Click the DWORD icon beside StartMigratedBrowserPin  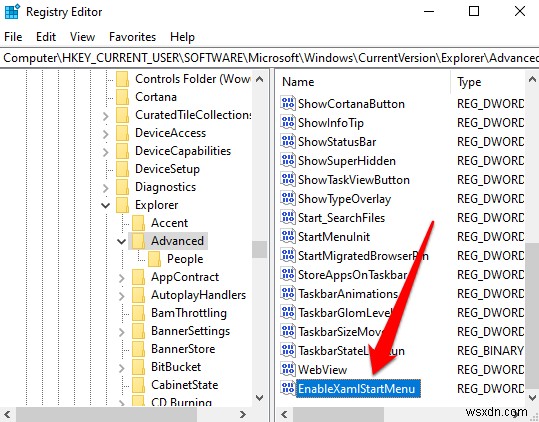pos(288,255)
